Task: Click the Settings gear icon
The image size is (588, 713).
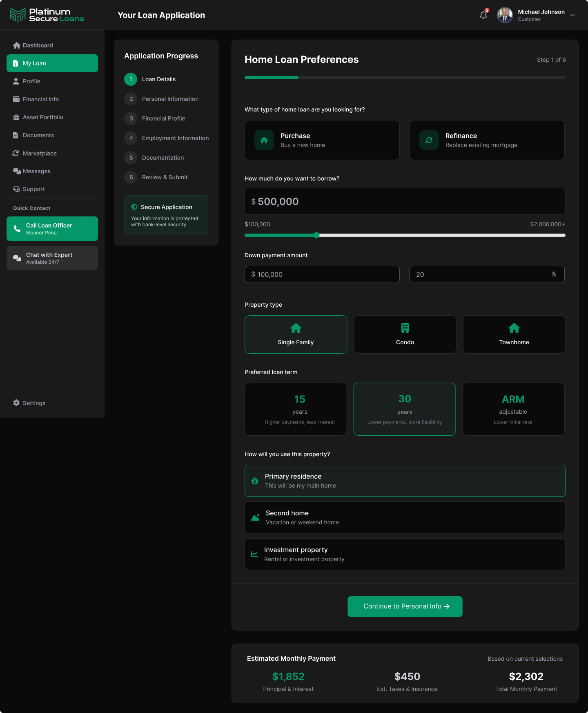Action: [16, 403]
